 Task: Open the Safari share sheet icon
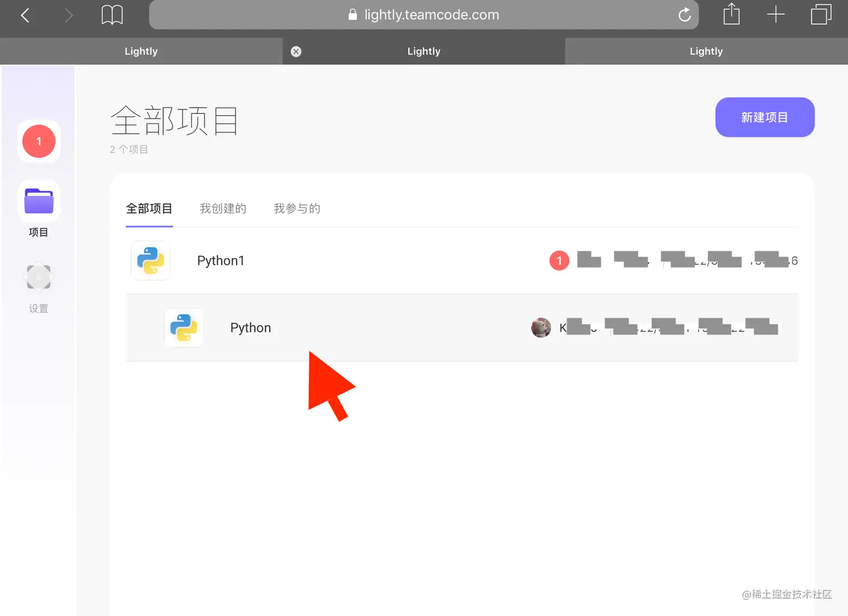731,14
